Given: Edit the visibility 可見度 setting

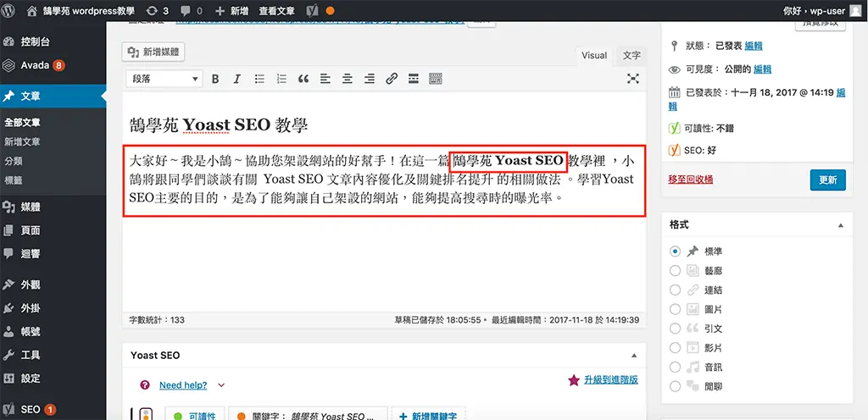Looking at the screenshot, I should coord(762,69).
